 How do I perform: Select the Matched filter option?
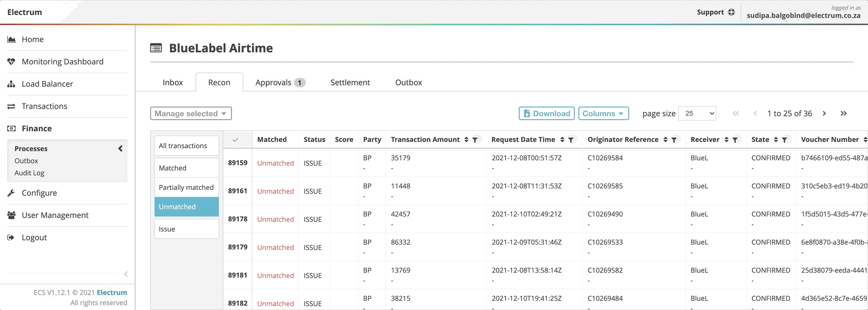coord(186,168)
